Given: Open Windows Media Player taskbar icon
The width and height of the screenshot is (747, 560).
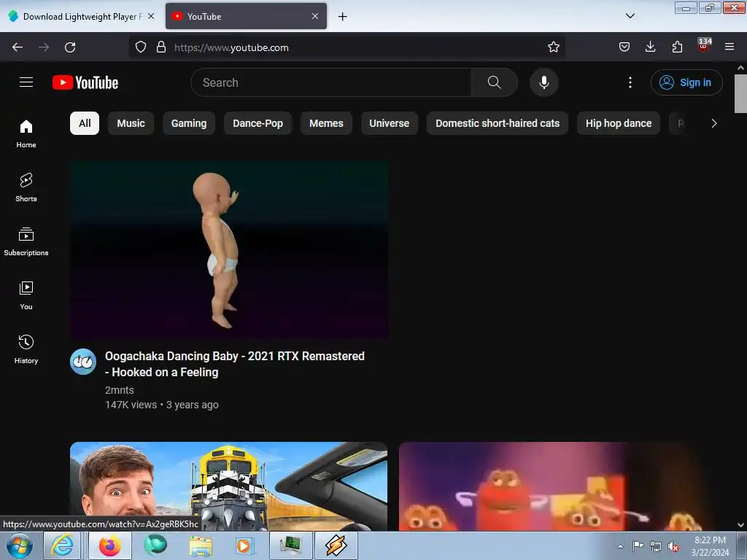Looking at the screenshot, I should (x=244, y=545).
